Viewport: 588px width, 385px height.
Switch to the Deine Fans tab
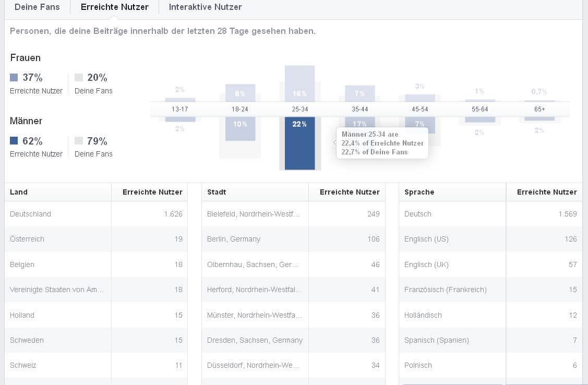coord(37,7)
